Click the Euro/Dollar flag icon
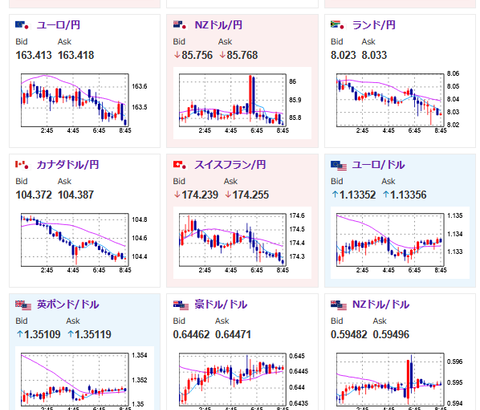Image resolution: width=480 pixels, height=410 pixels. coord(339,165)
